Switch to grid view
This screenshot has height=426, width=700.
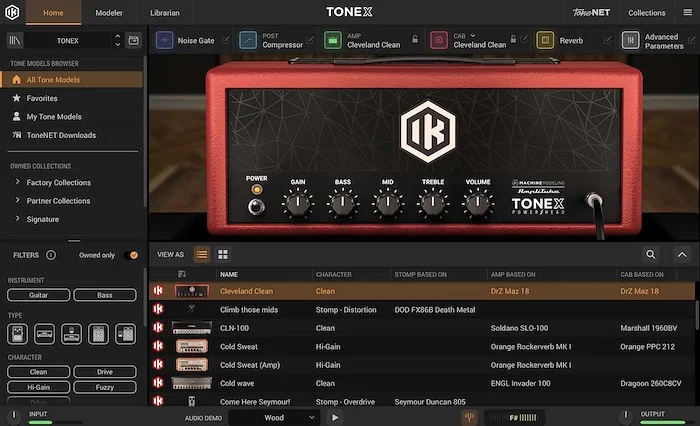[223, 255]
